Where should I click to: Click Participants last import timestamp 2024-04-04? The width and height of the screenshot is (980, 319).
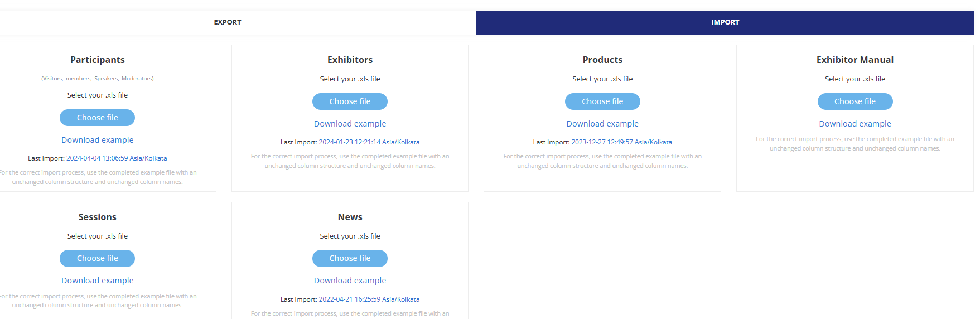[x=116, y=158]
